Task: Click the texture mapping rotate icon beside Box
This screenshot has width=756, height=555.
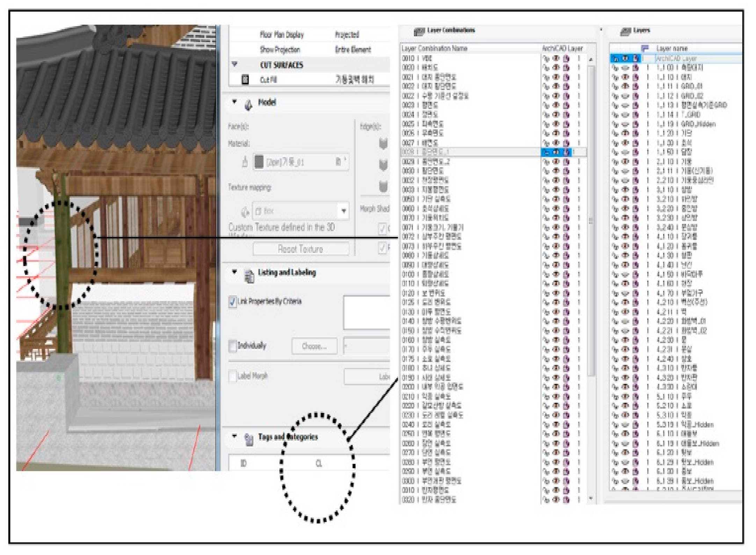Action: pos(245,212)
